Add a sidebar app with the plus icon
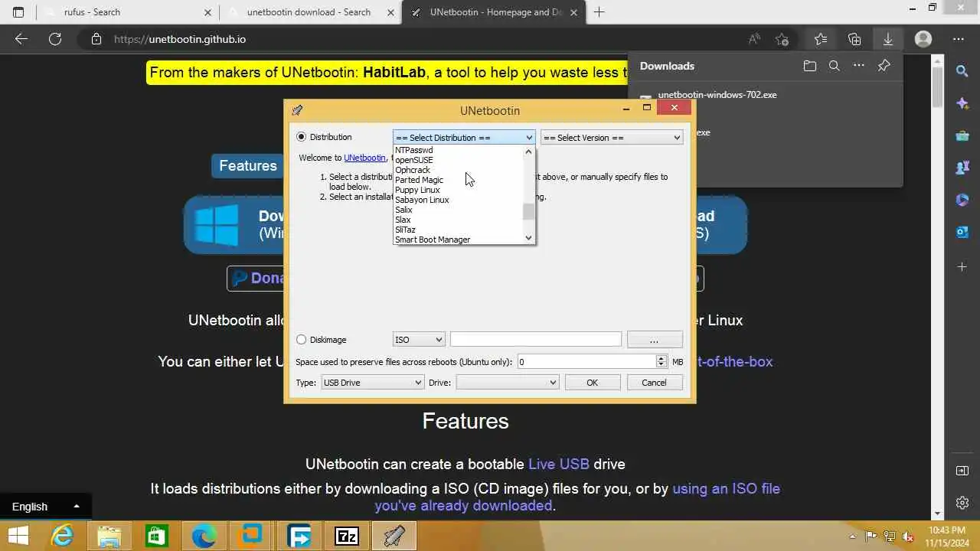Viewport: 980px width, 551px height. click(x=962, y=266)
